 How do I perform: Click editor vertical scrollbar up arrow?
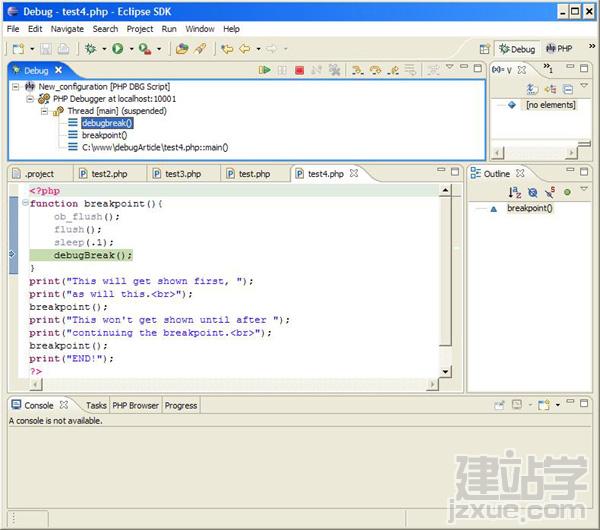pos(445,190)
